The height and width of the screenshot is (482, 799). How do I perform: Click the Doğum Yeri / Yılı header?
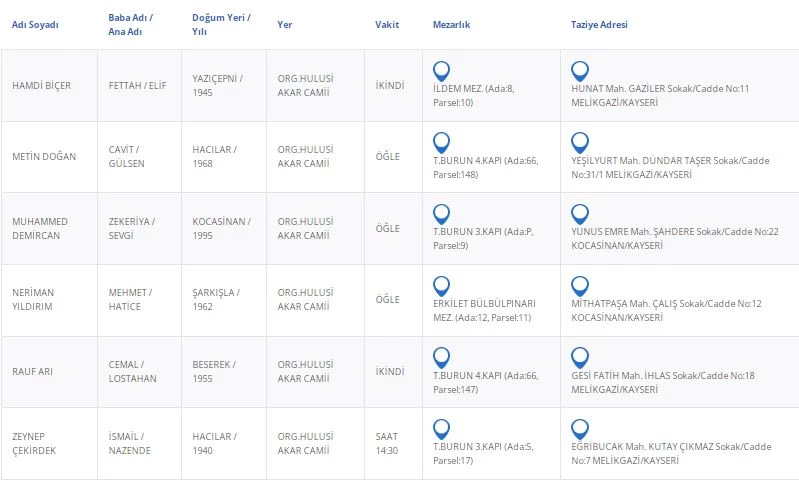coord(221,24)
